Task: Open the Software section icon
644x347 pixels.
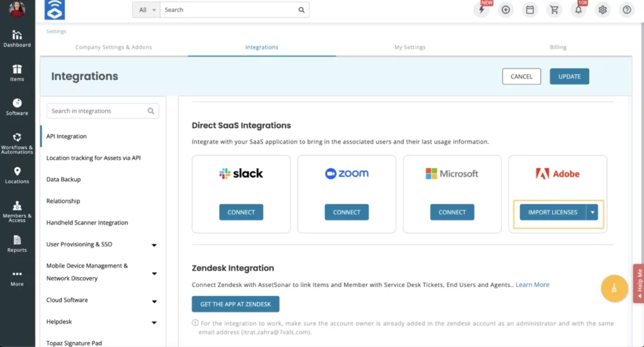Action: tap(17, 103)
